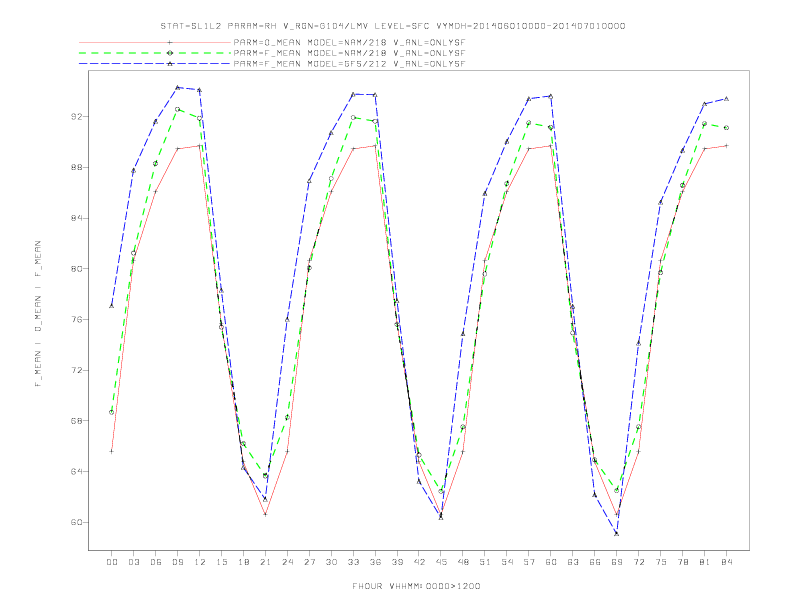This screenshot has height=612, width=792.
Task: Click the chart title starting "STAT=SL1L2 PARAM=RH"
Action: 392,26
